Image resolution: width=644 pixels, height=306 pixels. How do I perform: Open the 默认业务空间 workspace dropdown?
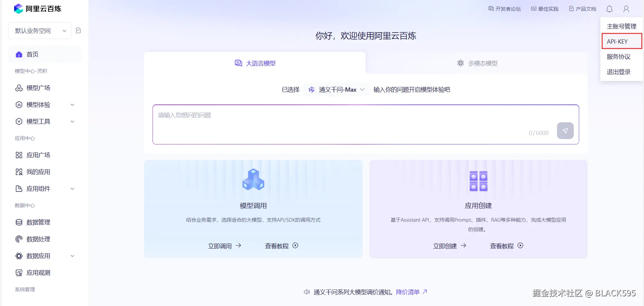pos(40,31)
